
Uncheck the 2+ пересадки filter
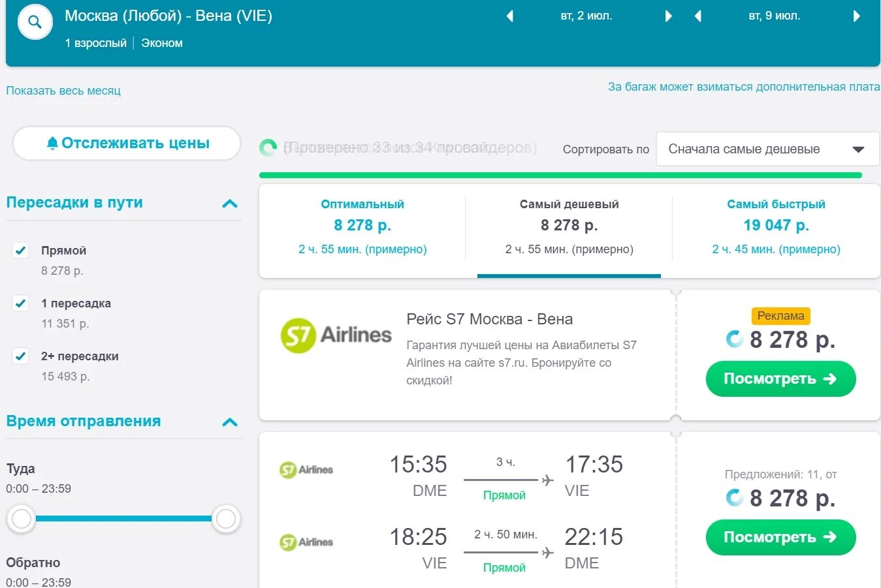21,356
